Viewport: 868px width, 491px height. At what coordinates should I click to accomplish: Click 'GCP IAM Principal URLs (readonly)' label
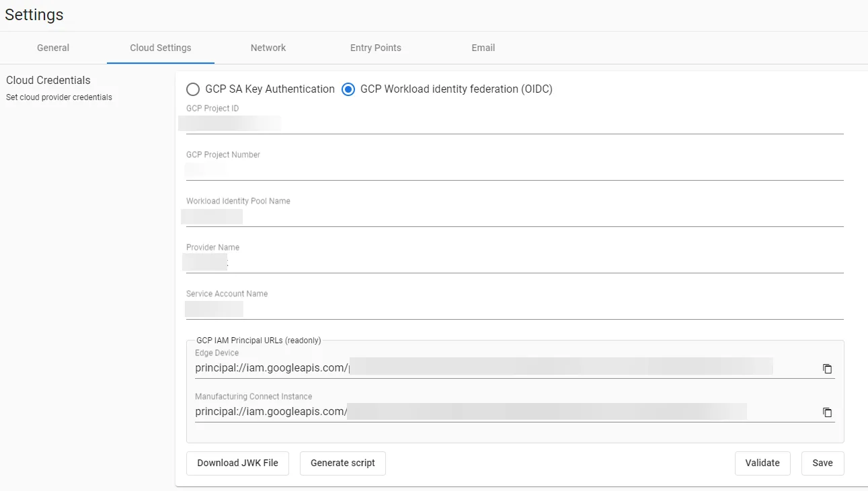tap(259, 341)
